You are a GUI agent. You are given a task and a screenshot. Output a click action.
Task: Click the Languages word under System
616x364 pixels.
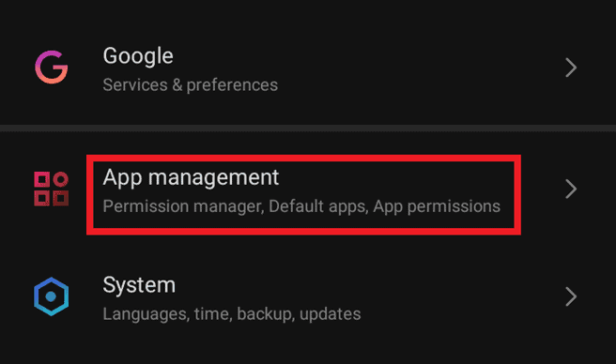coord(146,314)
